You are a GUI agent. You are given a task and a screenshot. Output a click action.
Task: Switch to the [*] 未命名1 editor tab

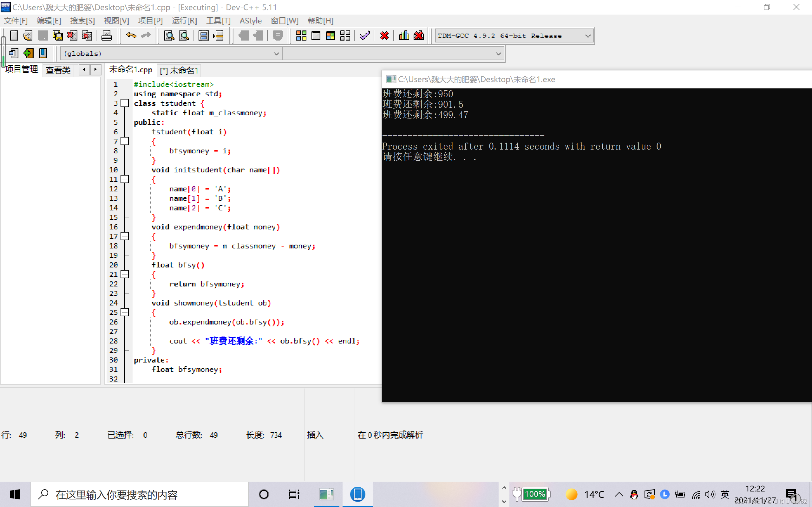[179, 70]
